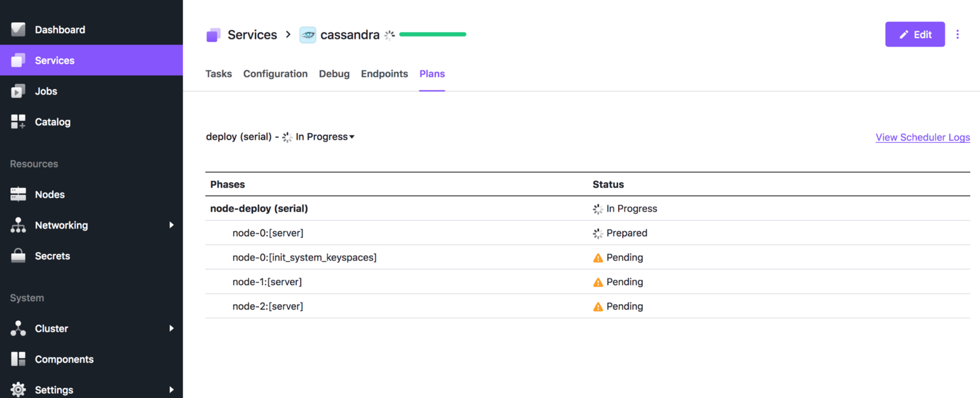Image resolution: width=980 pixels, height=398 pixels.
Task: Click the node-2:[server] step
Action: (268, 307)
